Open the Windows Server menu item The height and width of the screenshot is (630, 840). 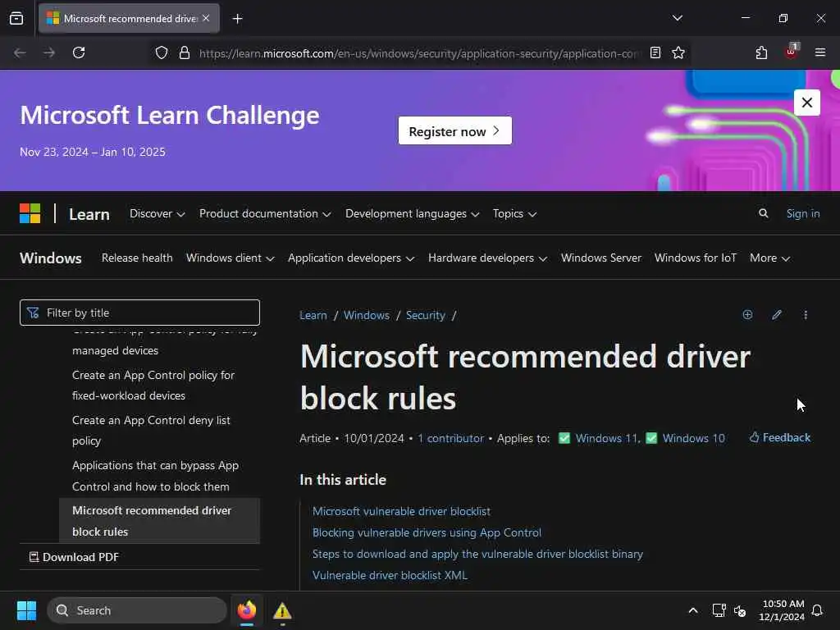(x=601, y=258)
